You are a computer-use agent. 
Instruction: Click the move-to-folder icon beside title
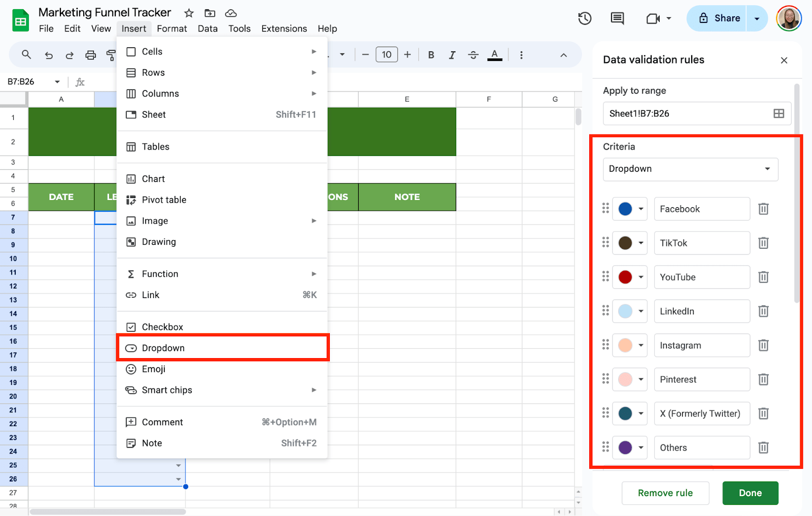210,13
